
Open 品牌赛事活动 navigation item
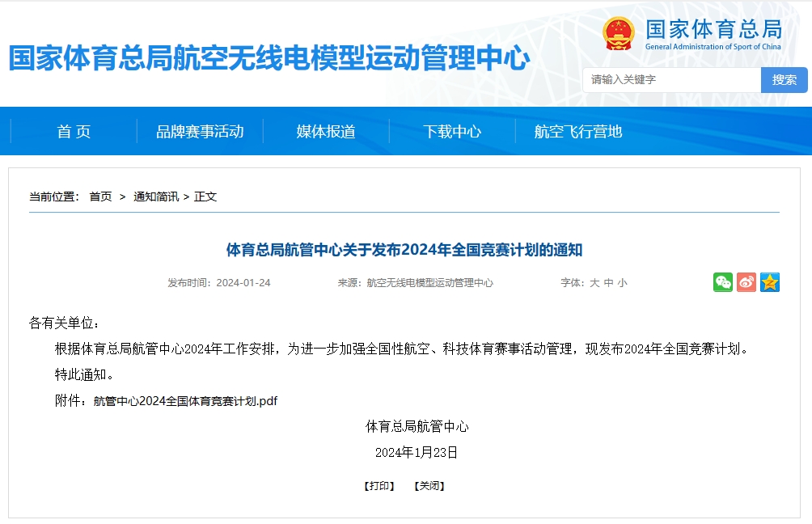tap(200, 132)
